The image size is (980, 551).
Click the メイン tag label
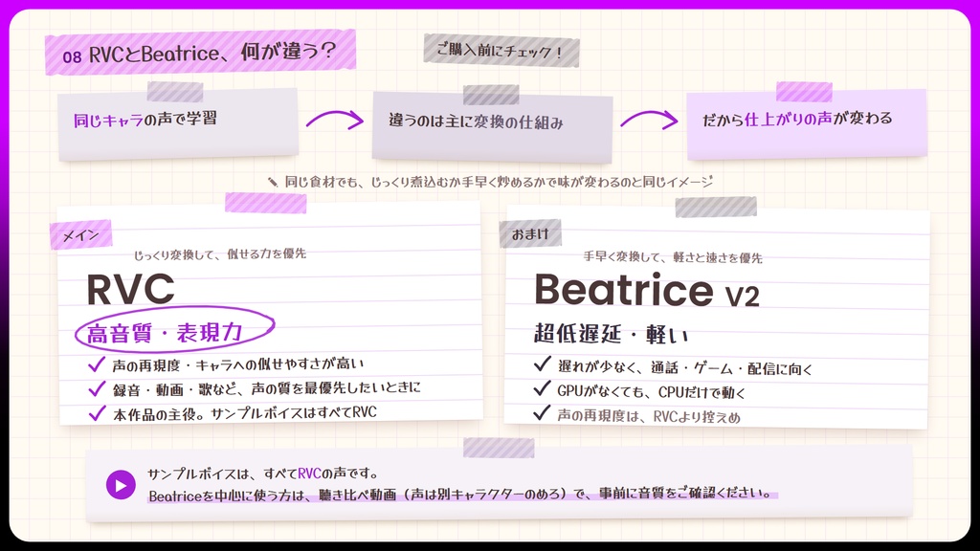80,235
